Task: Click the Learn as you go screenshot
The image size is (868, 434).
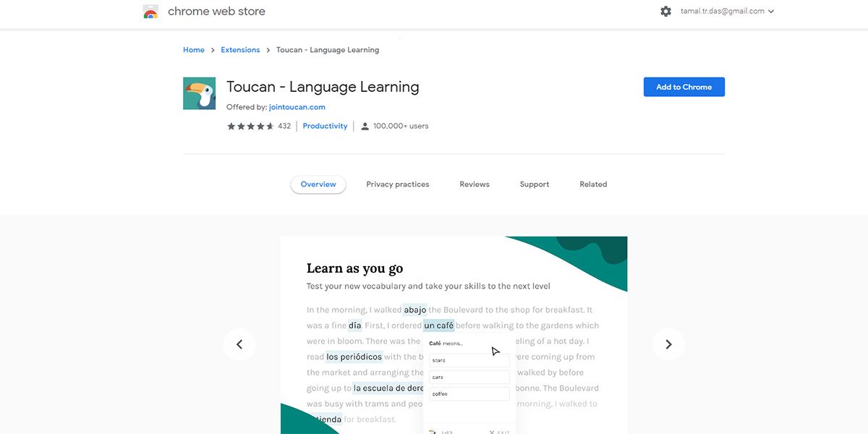Action: click(x=454, y=335)
